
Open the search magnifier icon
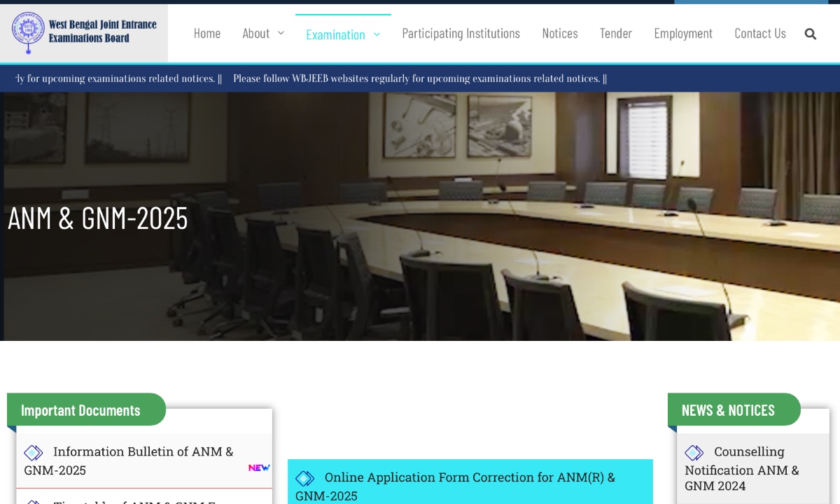click(810, 33)
